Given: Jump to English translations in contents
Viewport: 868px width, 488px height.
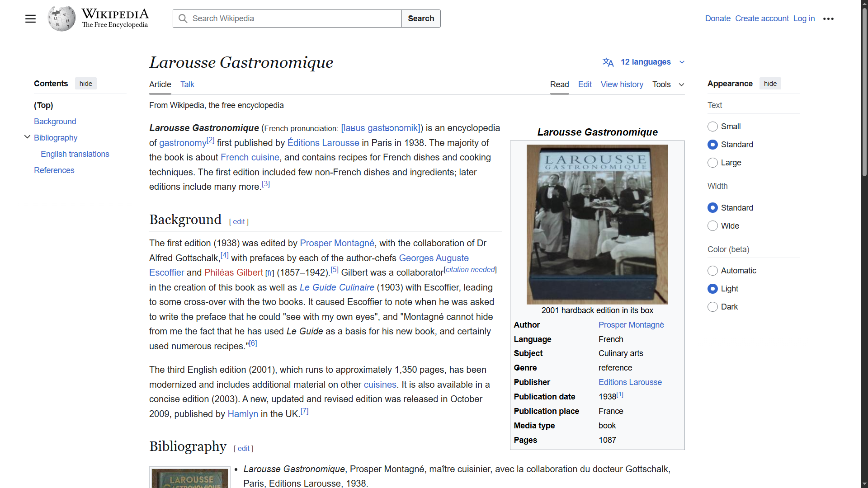Looking at the screenshot, I should [x=75, y=154].
